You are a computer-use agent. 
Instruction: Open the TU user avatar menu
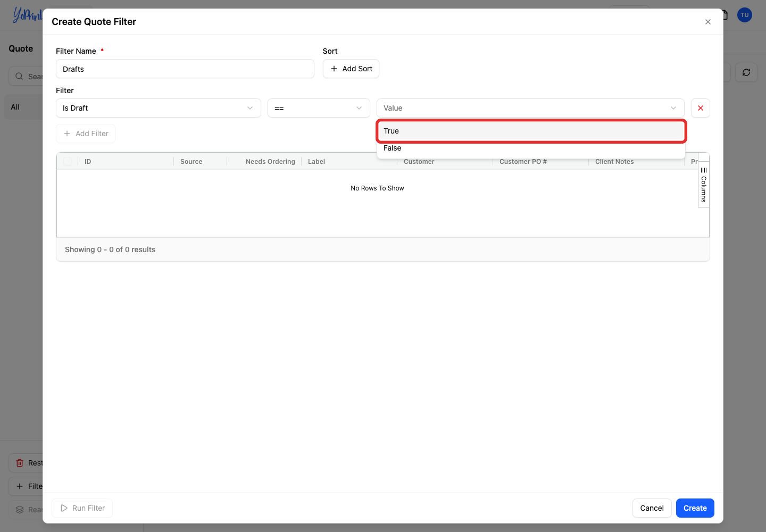pyautogui.click(x=744, y=15)
